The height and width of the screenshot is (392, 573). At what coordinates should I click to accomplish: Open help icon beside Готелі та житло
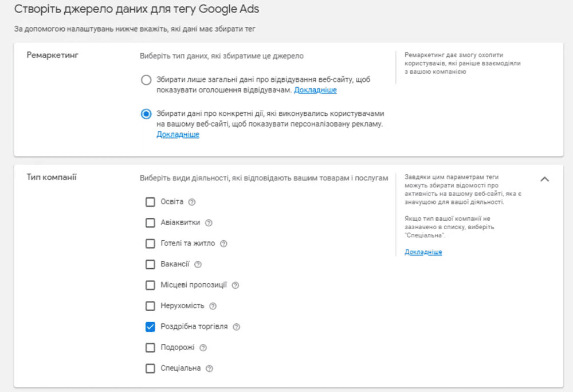pyautogui.click(x=223, y=244)
